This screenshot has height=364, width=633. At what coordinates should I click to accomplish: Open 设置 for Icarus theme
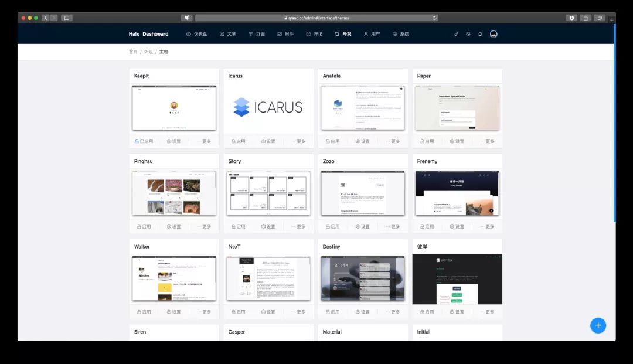(x=268, y=141)
